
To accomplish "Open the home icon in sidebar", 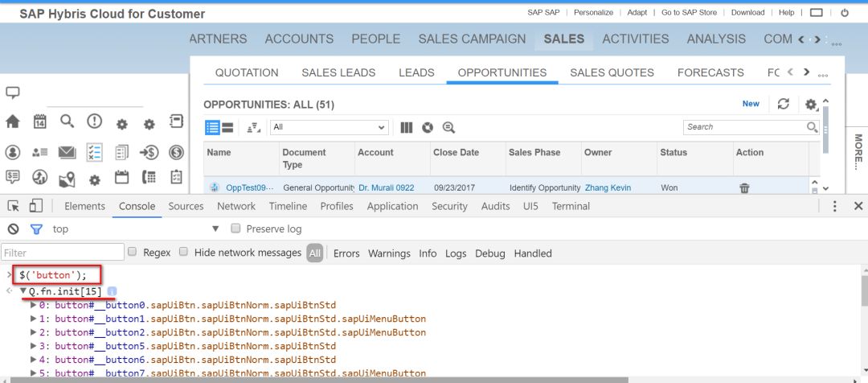I will [12, 122].
